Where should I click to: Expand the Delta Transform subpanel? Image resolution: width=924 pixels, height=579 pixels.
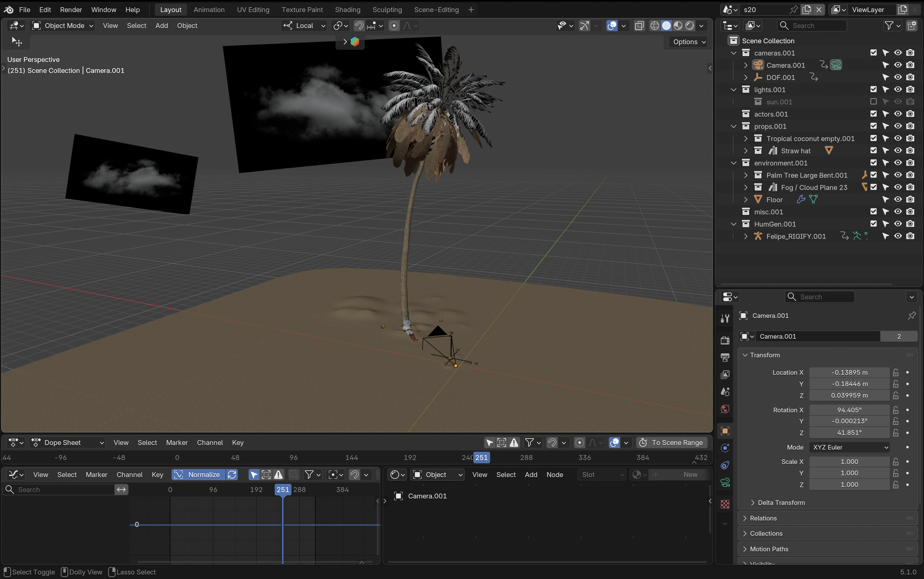pos(781,503)
